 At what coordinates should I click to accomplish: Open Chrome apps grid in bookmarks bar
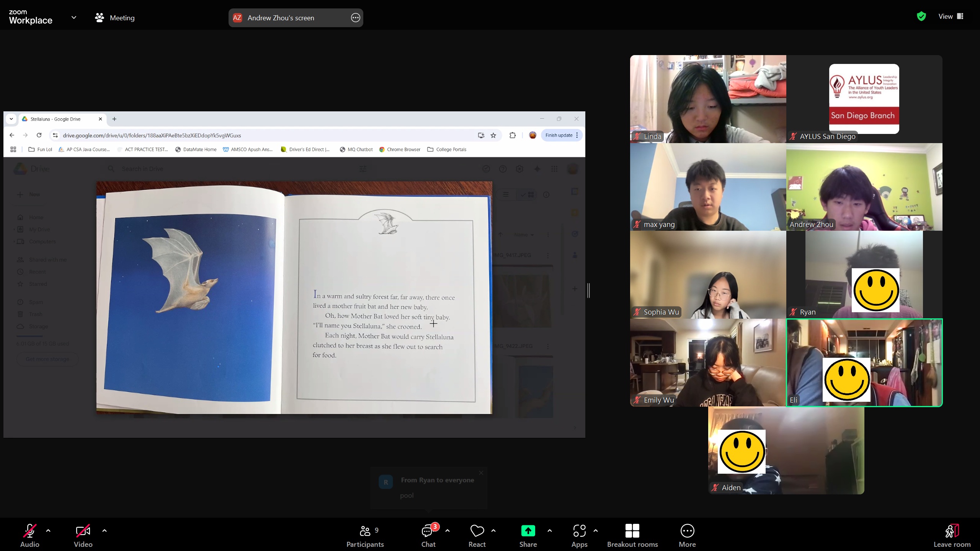(13, 150)
